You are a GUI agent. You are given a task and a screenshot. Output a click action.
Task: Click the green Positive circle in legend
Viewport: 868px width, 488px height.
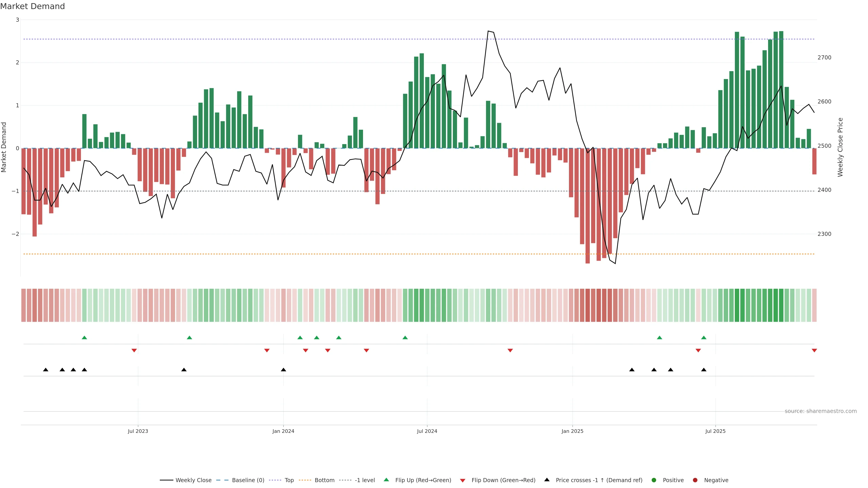[654, 480]
